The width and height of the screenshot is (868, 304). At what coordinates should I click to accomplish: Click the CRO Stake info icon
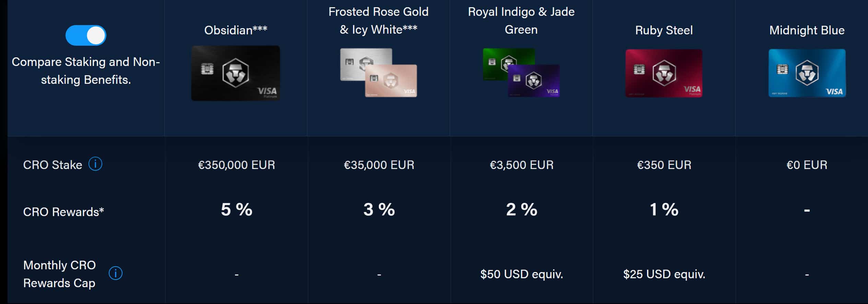[x=95, y=164]
